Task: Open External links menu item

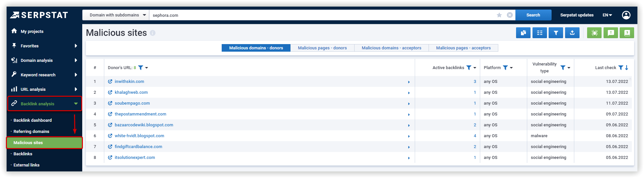Action: tap(26, 165)
